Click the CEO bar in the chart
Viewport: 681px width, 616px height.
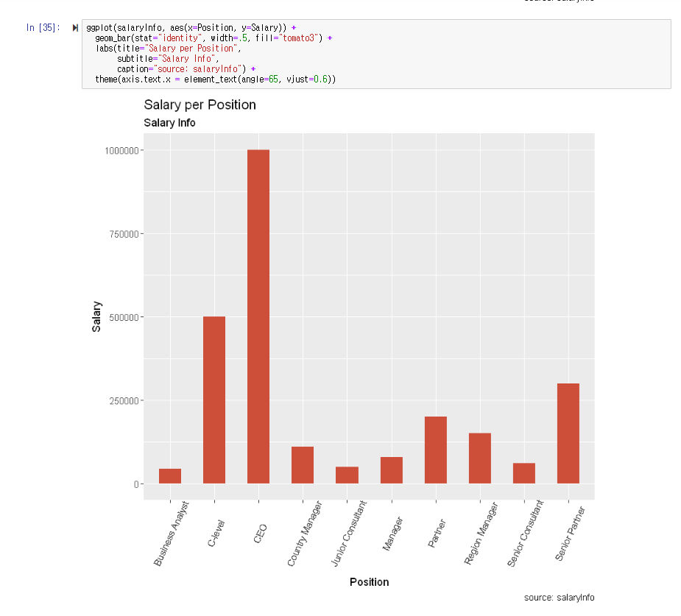click(x=258, y=316)
